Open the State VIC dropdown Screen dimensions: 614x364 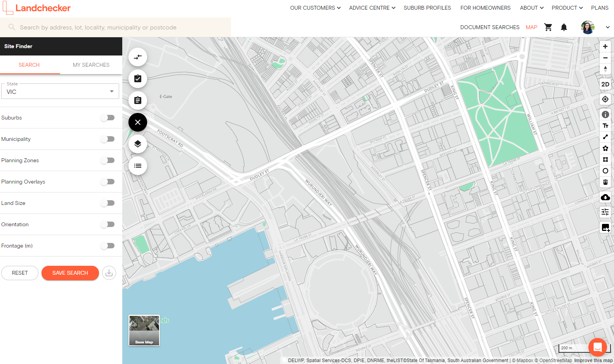tap(60, 92)
